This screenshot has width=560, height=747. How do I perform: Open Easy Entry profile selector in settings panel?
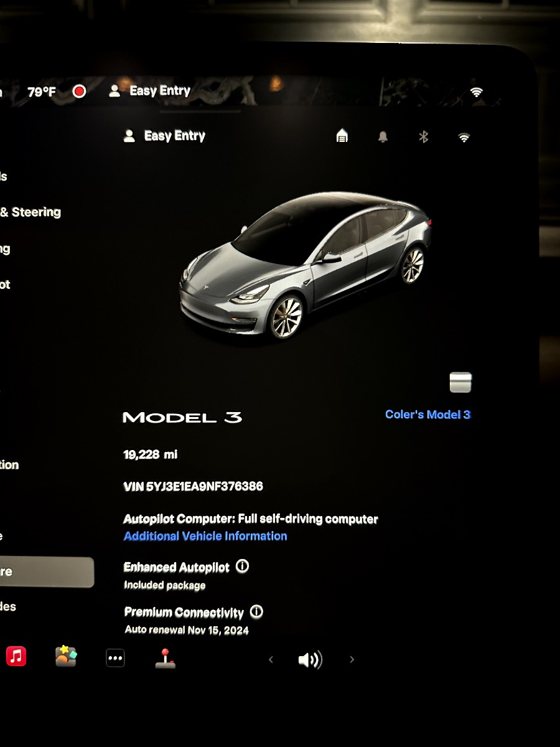click(x=165, y=136)
